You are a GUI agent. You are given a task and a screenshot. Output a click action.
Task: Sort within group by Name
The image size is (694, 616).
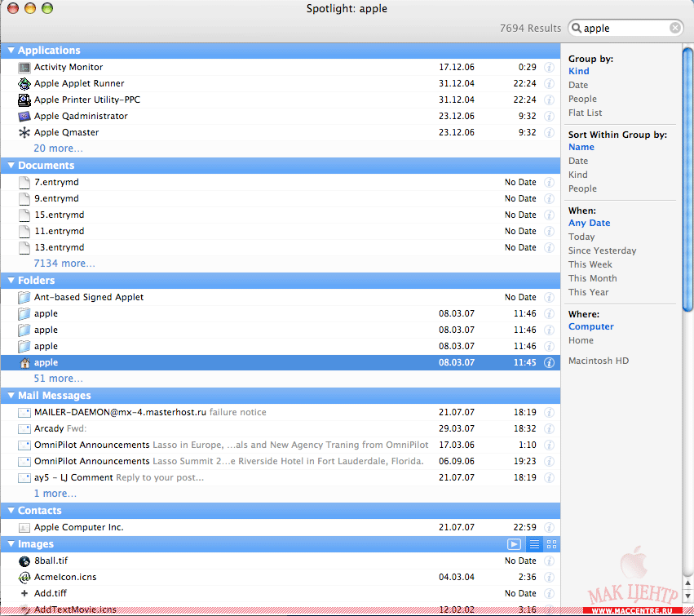coord(581,147)
